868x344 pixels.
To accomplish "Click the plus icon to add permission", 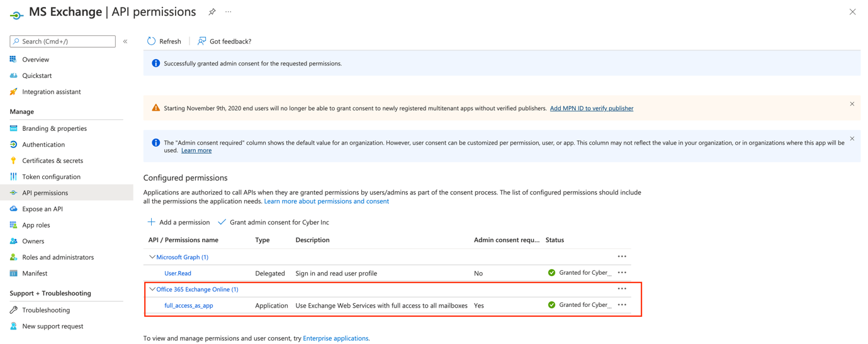I will point(151,222).
